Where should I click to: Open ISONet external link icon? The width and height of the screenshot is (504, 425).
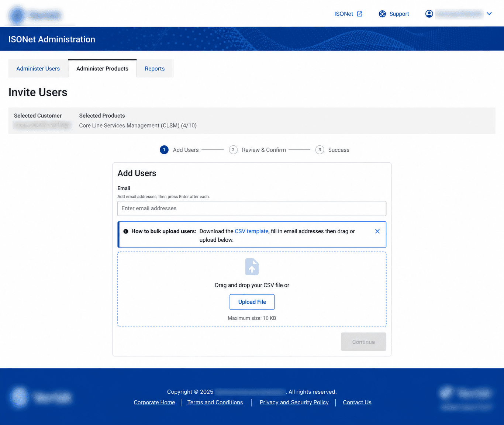[x=360, y=14]
